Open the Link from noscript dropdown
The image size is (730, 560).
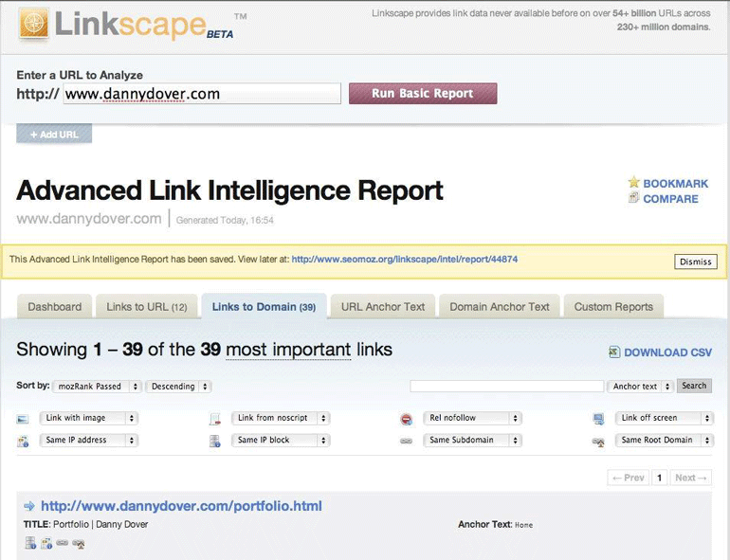pos(281,418)
